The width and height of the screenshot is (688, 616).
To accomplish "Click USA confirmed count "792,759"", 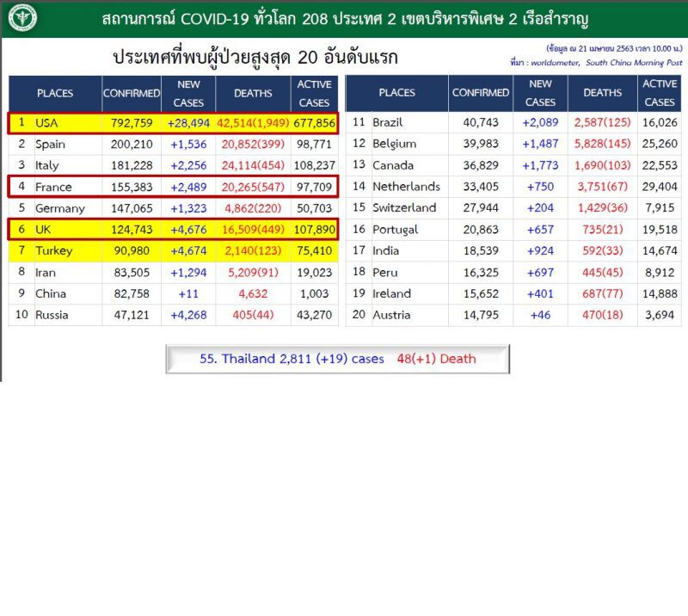I will click(132, 123).
